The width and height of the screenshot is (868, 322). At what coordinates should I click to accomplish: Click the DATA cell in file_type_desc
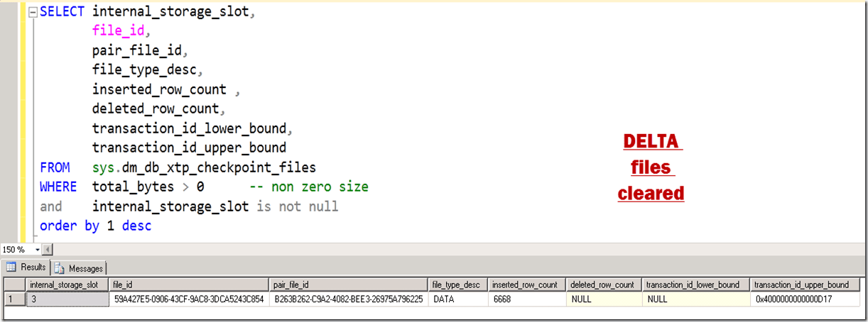[x=457, y=299]
